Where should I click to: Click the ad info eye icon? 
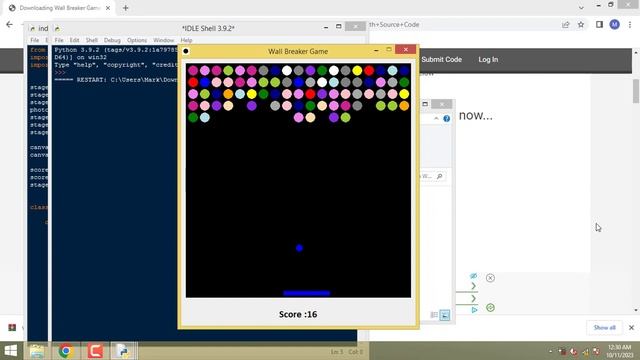coord(473,276)
